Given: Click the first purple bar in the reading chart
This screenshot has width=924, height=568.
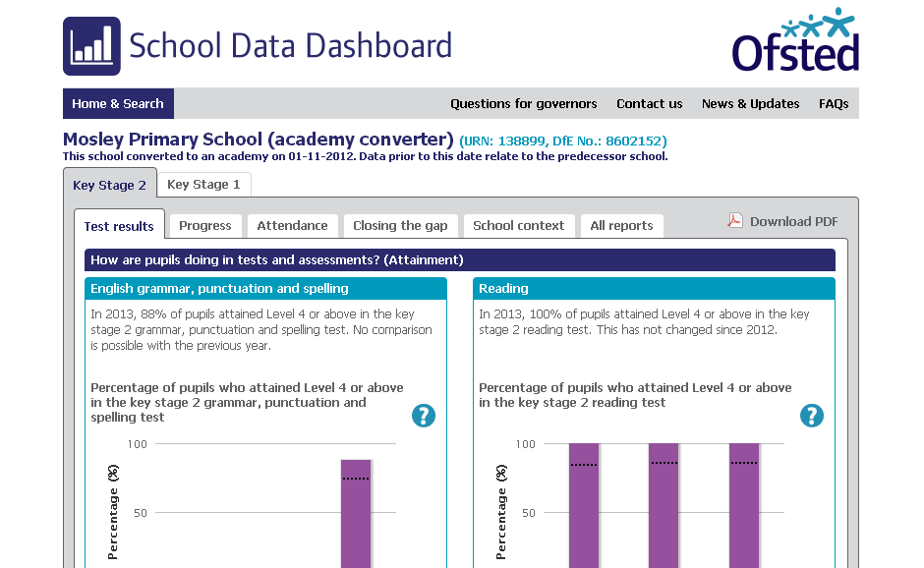Looking at the screenshot, I should click(584, 505).
